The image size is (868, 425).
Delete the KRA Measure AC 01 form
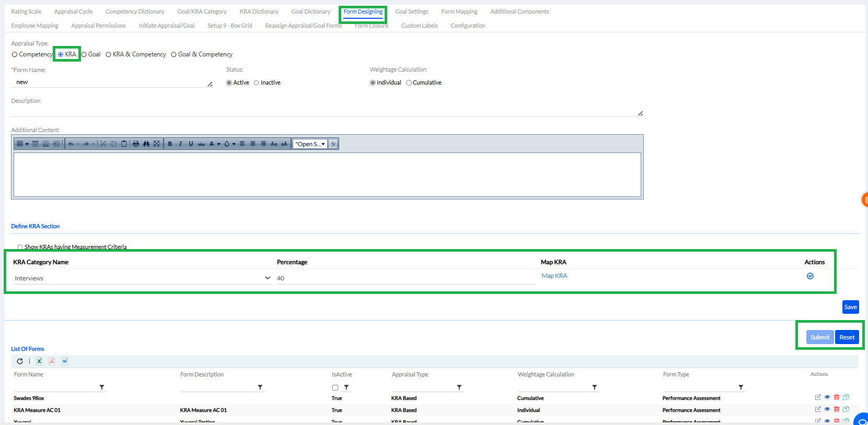837,409
